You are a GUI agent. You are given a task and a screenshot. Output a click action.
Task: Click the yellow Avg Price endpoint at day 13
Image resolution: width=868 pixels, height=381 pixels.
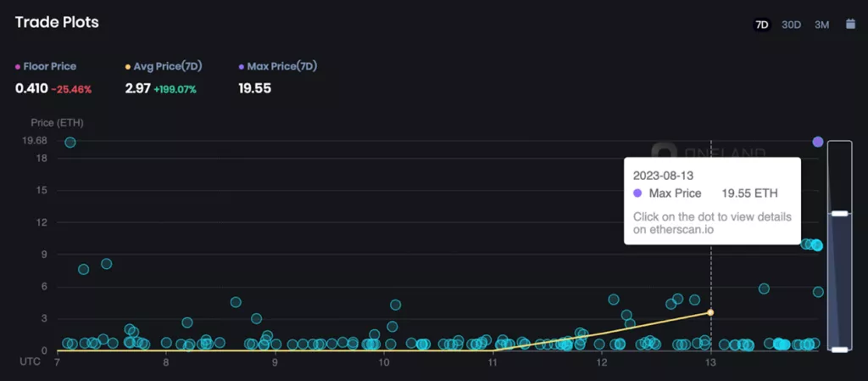coord(710,312)
